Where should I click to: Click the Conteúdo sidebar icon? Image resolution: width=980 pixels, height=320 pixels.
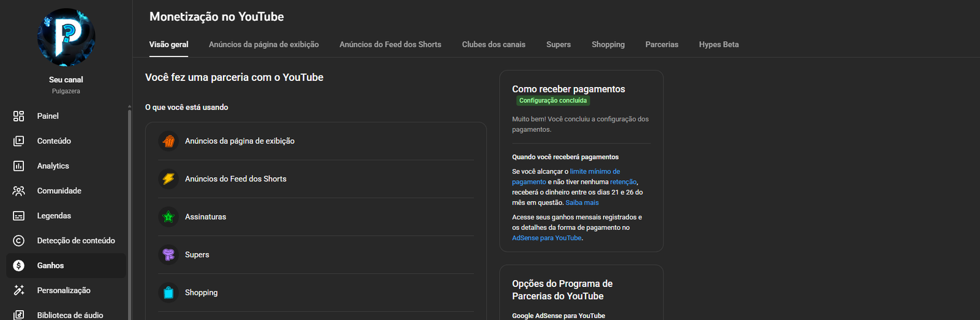coord(19,141)
